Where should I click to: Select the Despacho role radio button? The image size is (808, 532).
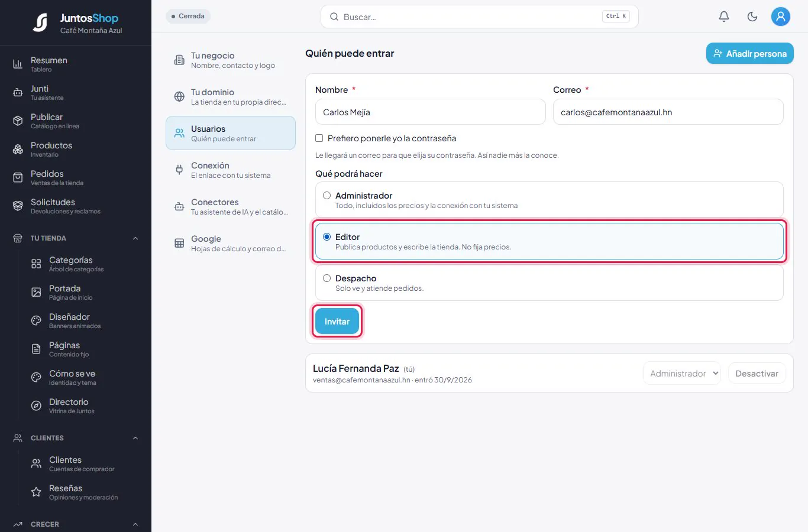tap(327, 278)
